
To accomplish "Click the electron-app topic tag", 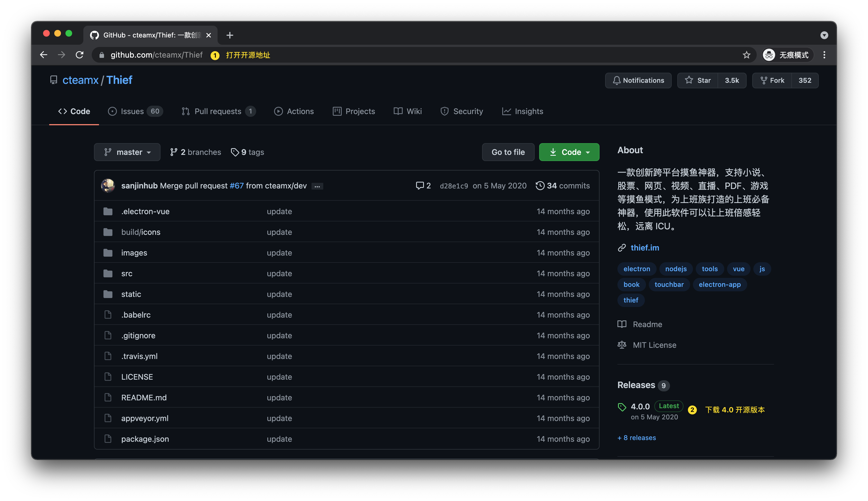I will click(719, 284).
